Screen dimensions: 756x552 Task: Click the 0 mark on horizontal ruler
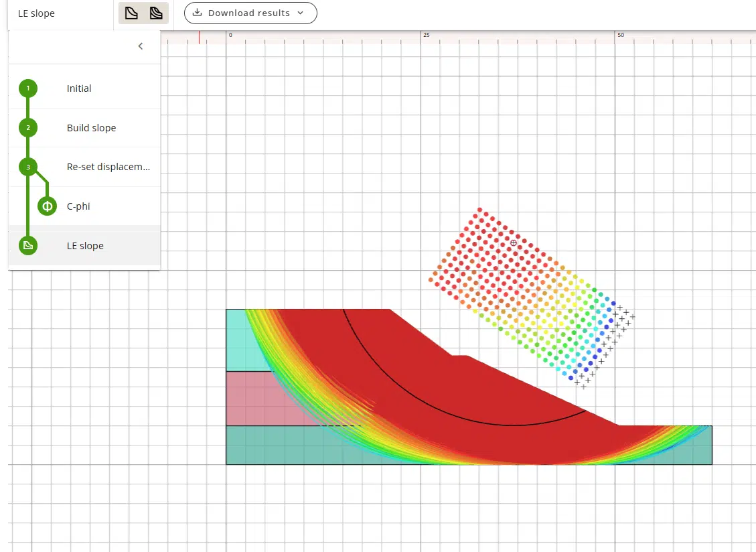pyautogui.click(x=230, y=35)
